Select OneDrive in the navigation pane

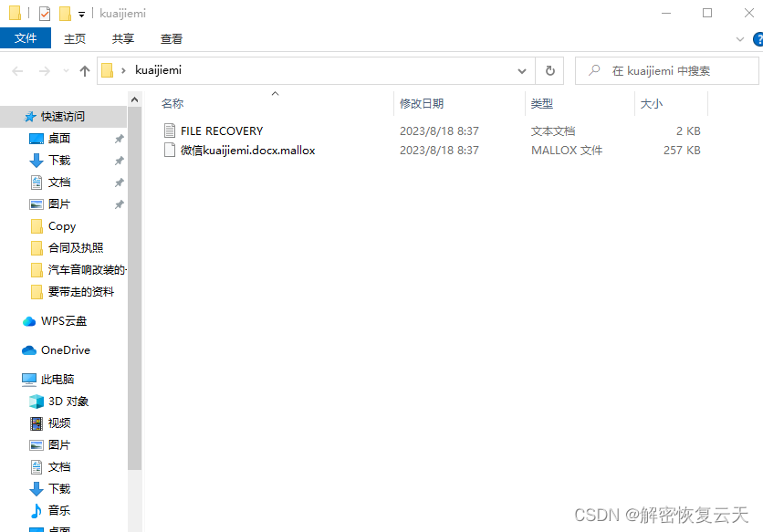[x=64, y=349]
